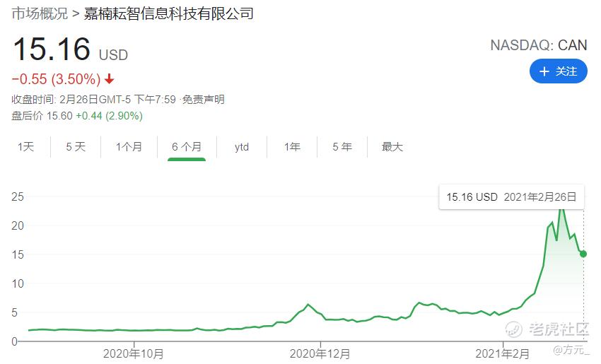Switch to the 5 天 tab
Image resolution: width=601 pixels, height=364 pixels.
[76, 147]
